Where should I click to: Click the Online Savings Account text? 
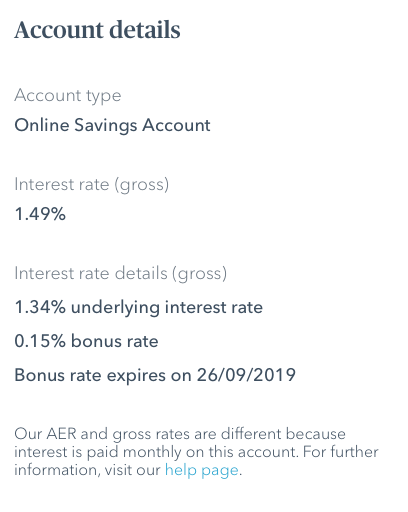tap(112, 126)
